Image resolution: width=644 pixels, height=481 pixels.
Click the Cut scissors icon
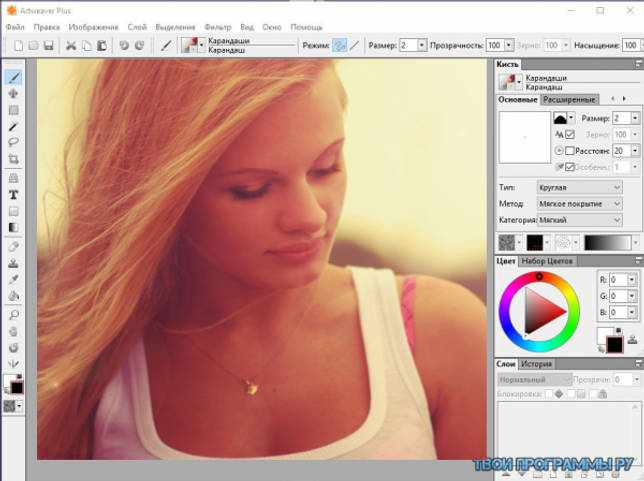click(x=71, y=45)
